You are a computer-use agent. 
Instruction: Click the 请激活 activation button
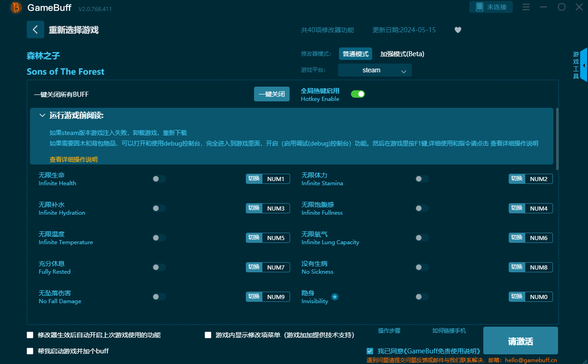click(520, 341)
